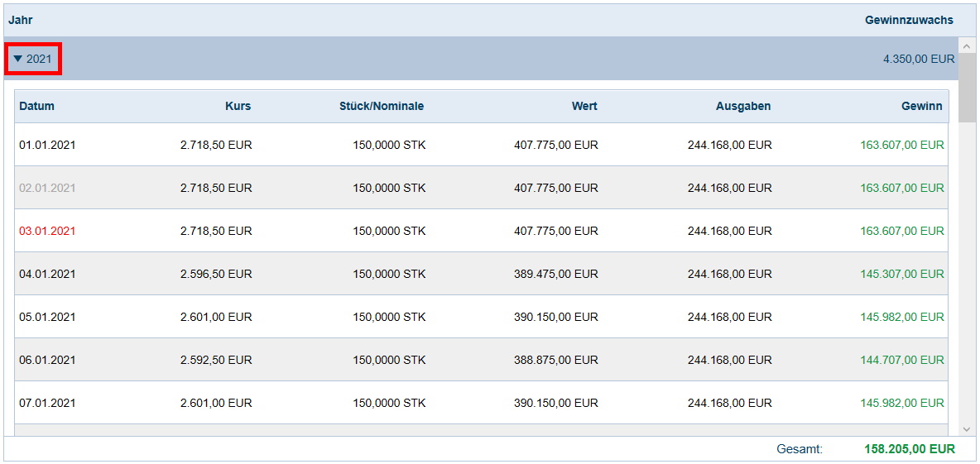The image size is (980, 464).
Task: Select the 01.01.2021 date row
Action: tap(47, 145)
